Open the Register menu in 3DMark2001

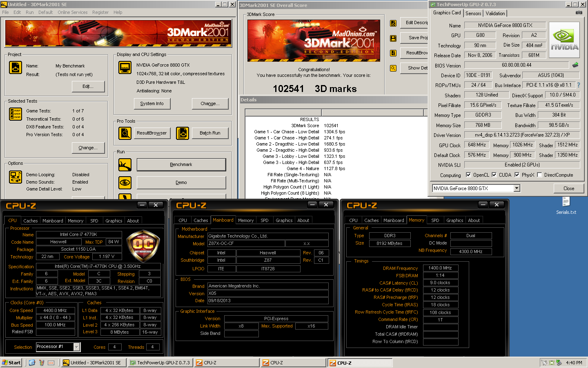[x=100, y=12]
